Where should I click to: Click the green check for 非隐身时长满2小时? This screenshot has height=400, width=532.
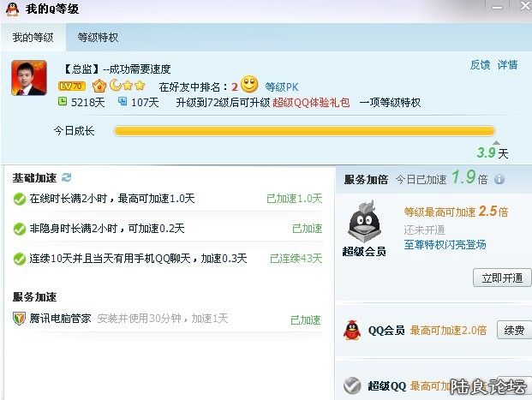pyautogui.click(x=20, y=229)
